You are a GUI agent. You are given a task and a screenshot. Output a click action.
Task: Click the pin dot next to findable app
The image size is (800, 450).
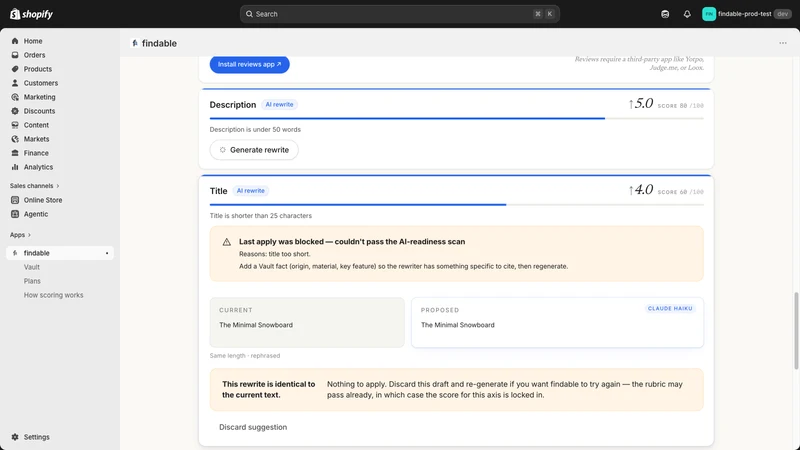click(x=107, y=253)
